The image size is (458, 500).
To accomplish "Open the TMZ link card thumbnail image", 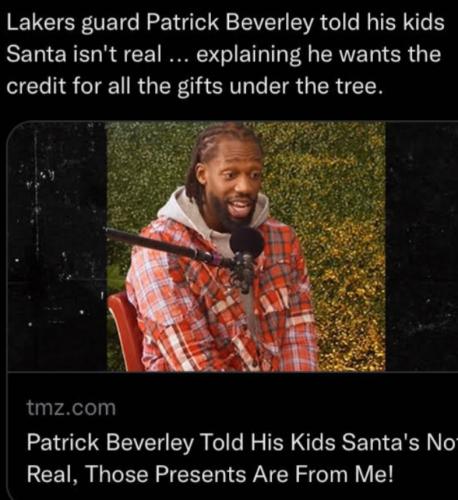I will click(x=232, y=246).
